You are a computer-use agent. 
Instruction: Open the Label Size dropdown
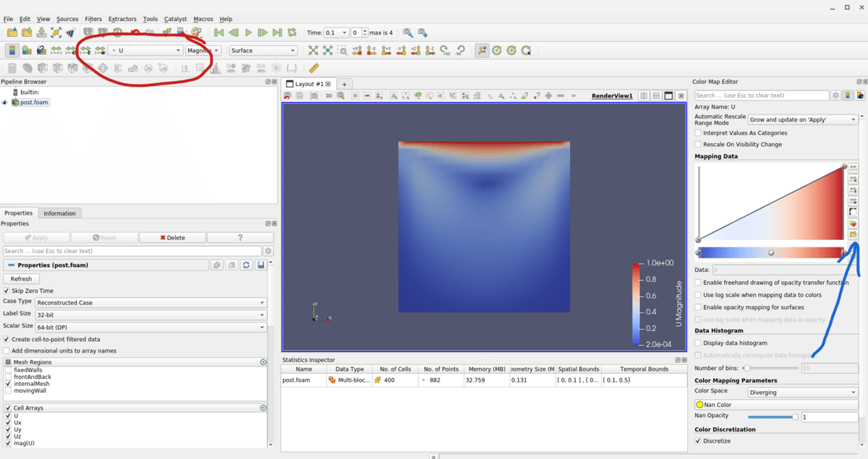(x=150, y=314)
